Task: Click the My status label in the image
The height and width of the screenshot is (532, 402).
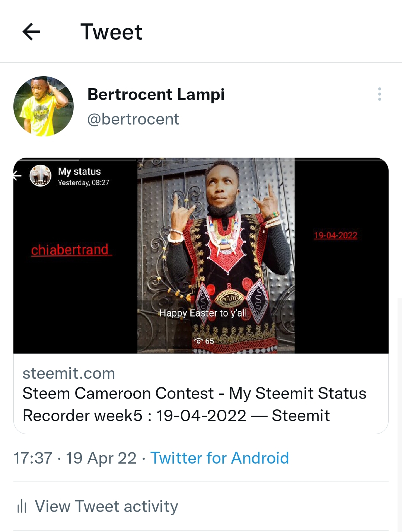Action: coord(79,171)
